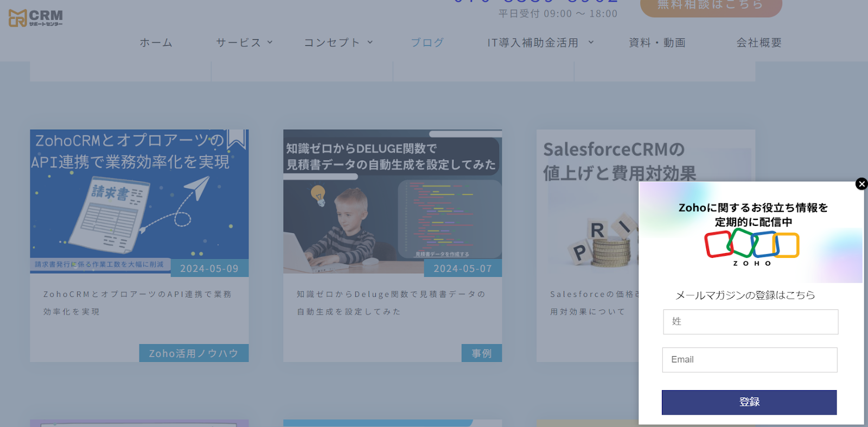Expand the コンセプト dropdown chevron
The width and height of the screenshot is (868, 427).
pyautogui.click(x=370, y=42)
